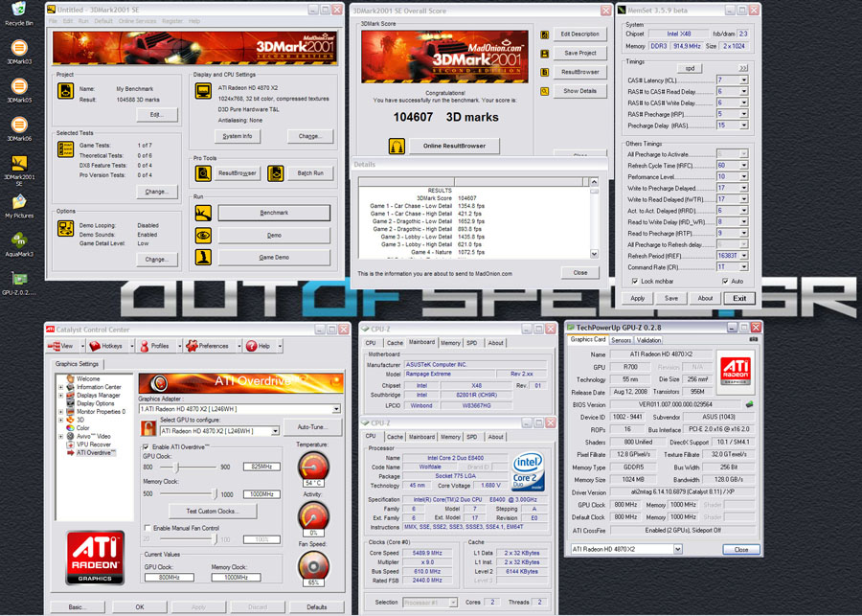Click the screenshot camera icon in GPU-Z
The height and width of the screenshot is (616, 862).
click(x=753, y=339)
